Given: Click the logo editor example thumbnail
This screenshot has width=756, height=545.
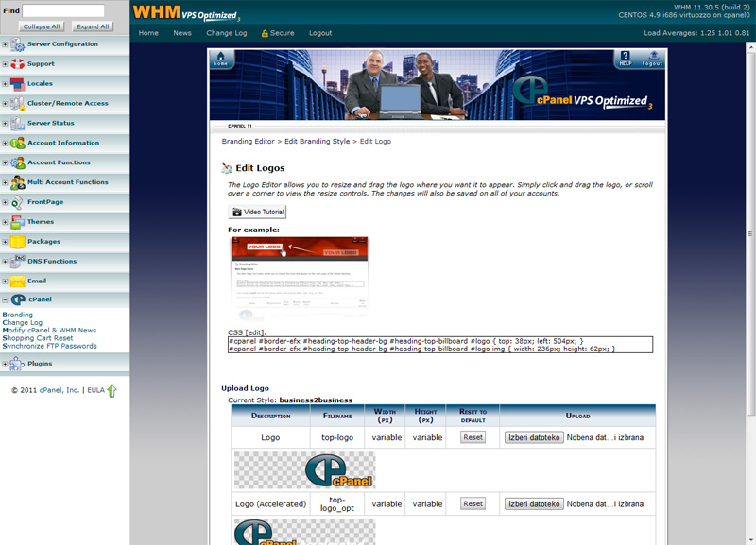Looking at the screenshot, I should pyautogui.click(x=300, y=278).
